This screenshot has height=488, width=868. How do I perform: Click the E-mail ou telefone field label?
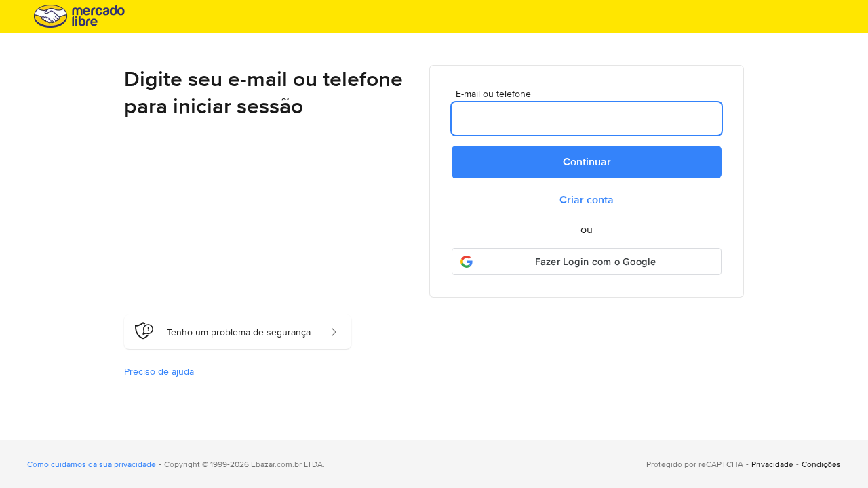point(492,94)
